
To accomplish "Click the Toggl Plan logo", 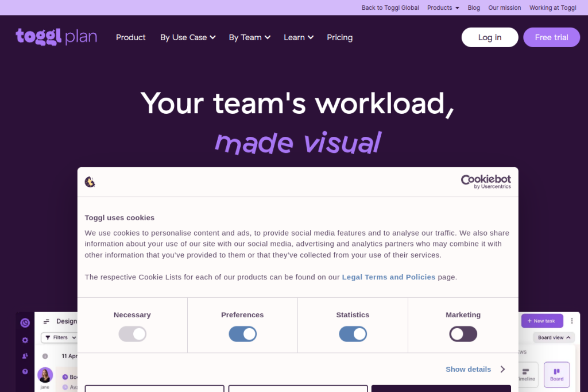I will pyautogui.click(x=56, y=37).
